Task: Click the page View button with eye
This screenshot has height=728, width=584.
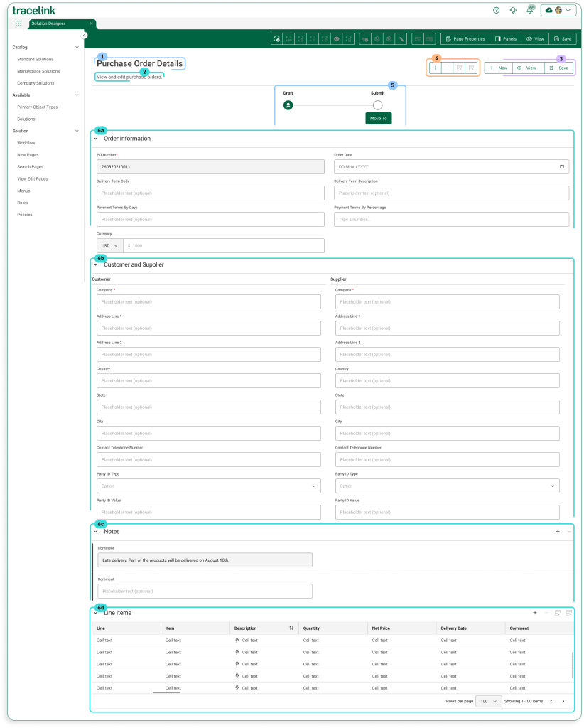Action: tap(528, 68)
